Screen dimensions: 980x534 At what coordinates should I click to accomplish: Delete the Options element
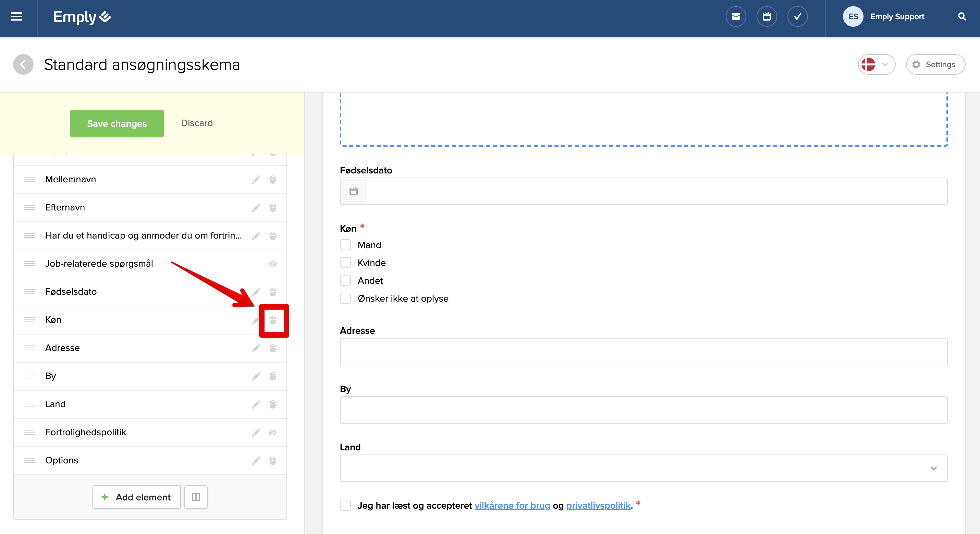pos(273,461)
